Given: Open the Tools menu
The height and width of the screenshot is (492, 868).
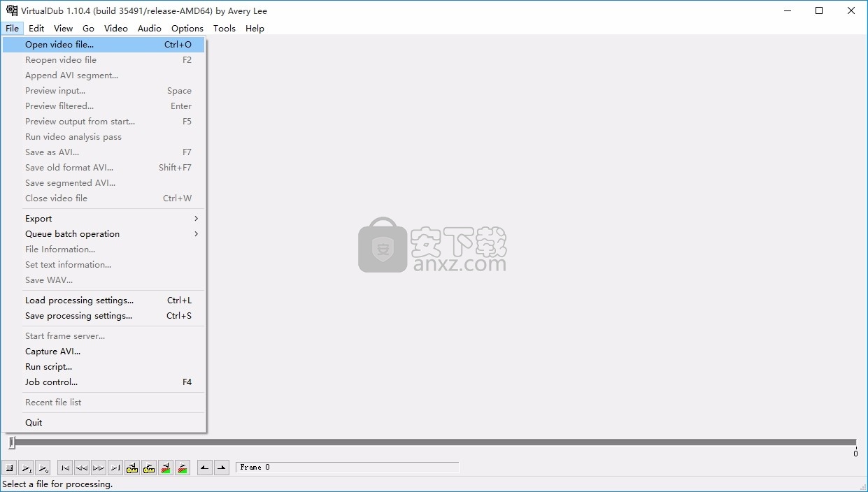Looking at the screenshot, I should pos(225,28).
